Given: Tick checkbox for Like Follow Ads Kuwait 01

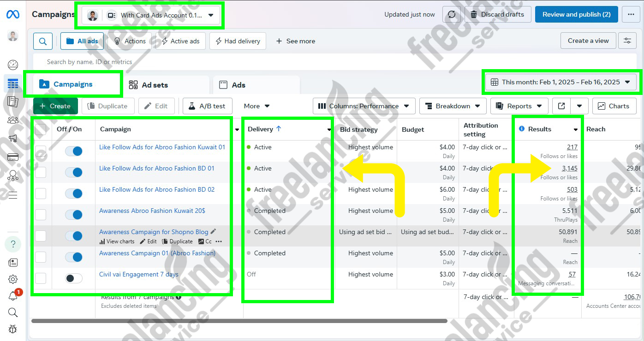Looking at the screenshot, I should tap(41, 151).
